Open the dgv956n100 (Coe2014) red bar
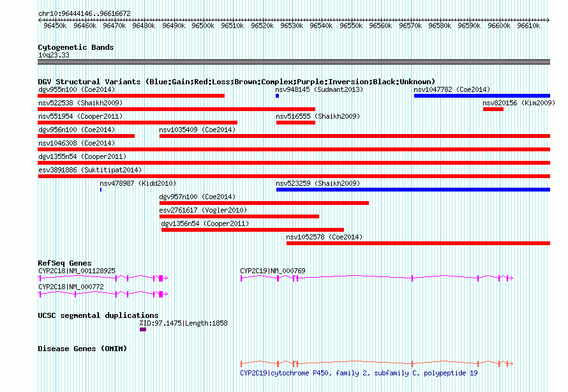This screenshot has width=568, height=392. [86, 136]
